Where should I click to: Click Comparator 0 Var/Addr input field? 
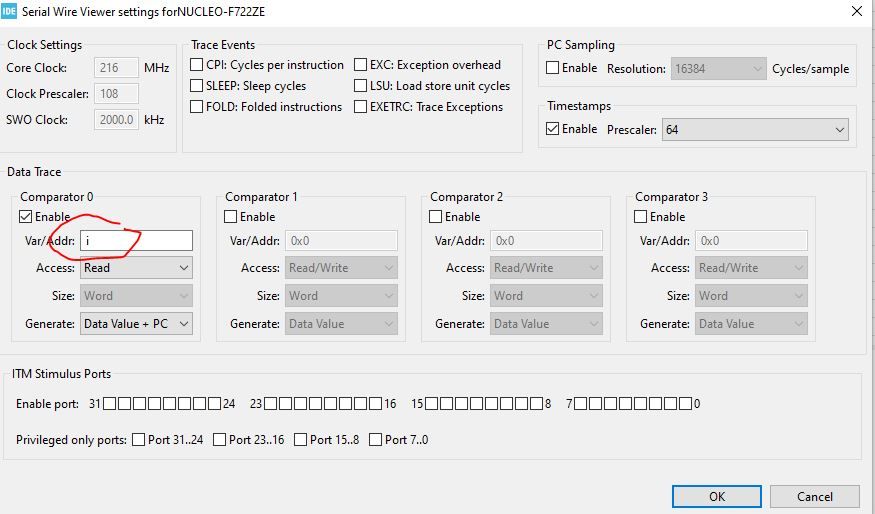pos(136,240)
